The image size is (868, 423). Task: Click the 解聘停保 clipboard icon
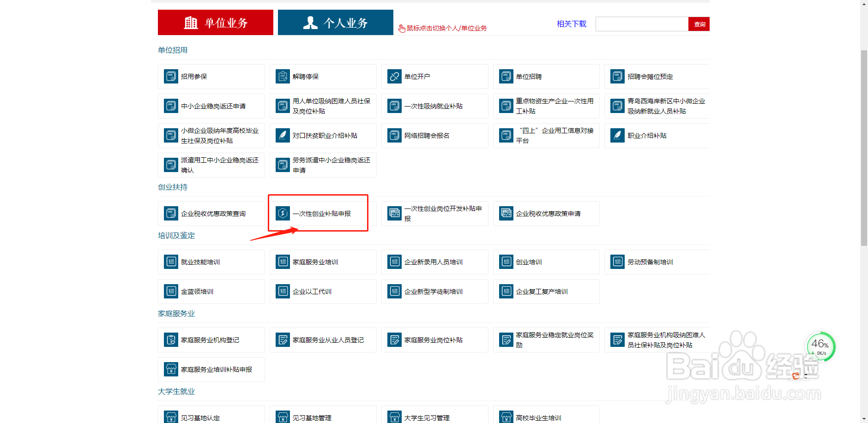pos(283,77)
